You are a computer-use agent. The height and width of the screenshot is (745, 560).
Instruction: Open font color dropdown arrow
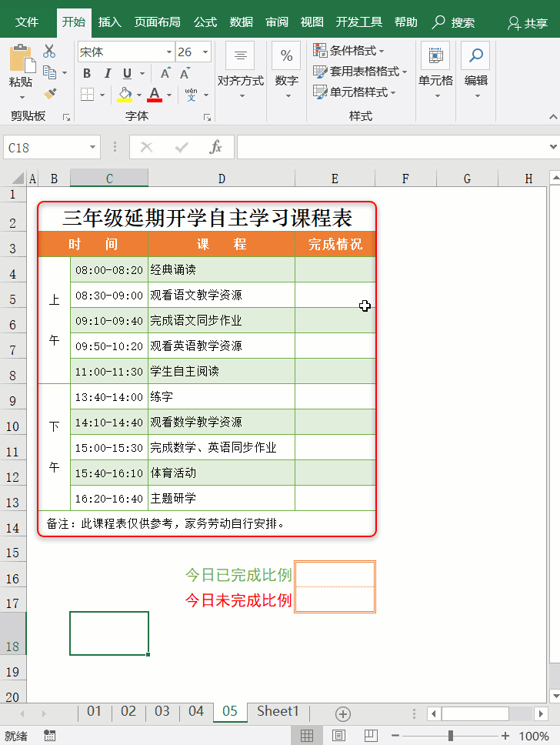[168, 95]
